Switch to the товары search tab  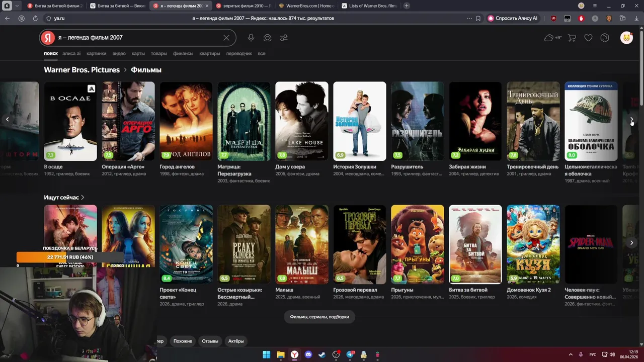159,53
